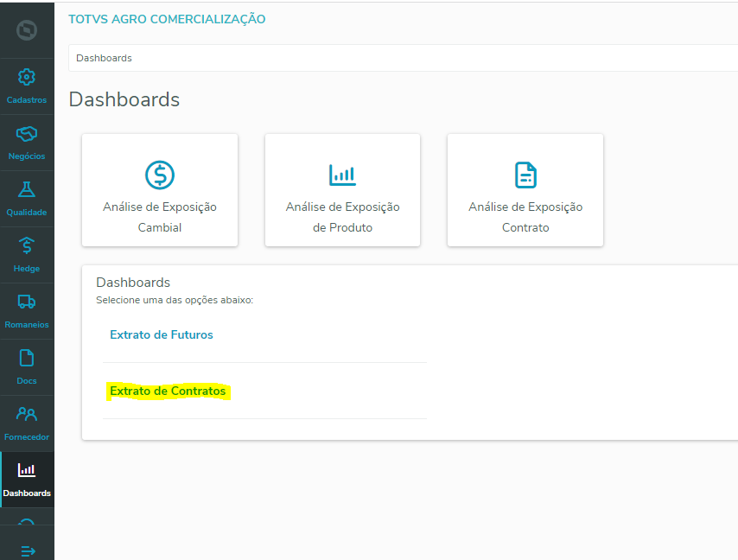Open Análise de Exposição Contrato card
Image resolution: width=738 pixels, height=560 pixels.
(525, 190)
